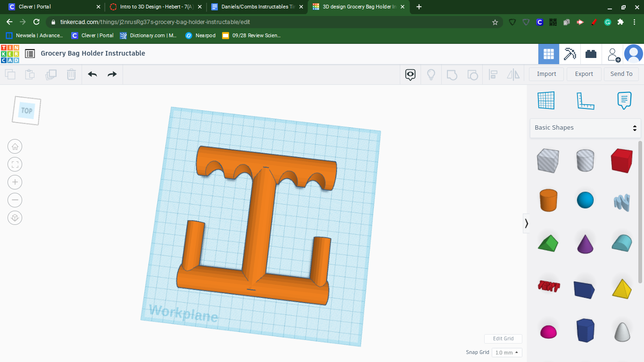644x362 pixels.
Task: Pick the red Text shape
Action: (548, 286)
